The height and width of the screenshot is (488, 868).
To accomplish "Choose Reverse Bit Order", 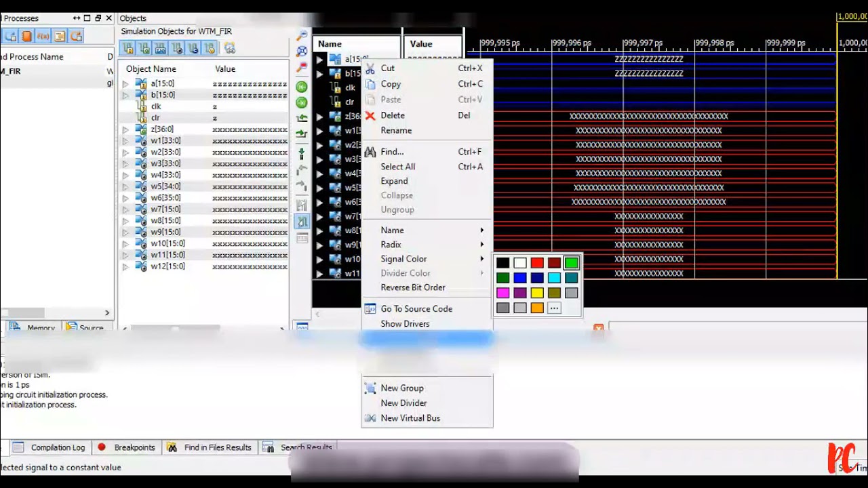I will click(x=427, y=287).
